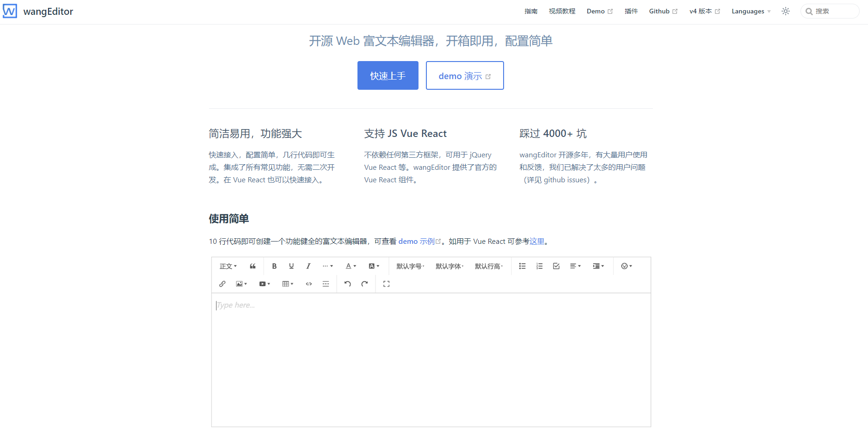Viewport: 868px width, 434px height.
Task: Insert a blockquote using the quote icon
Action: click(252, 266)
